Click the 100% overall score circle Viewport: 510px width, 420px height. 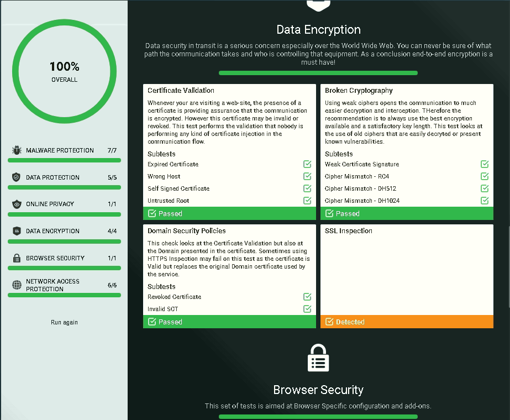pos(64,71)
